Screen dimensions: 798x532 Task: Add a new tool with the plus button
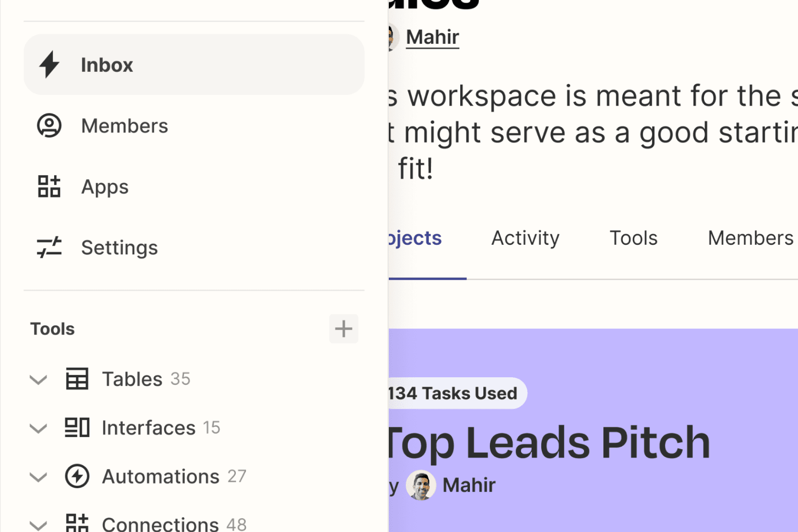tap(344, 329)
